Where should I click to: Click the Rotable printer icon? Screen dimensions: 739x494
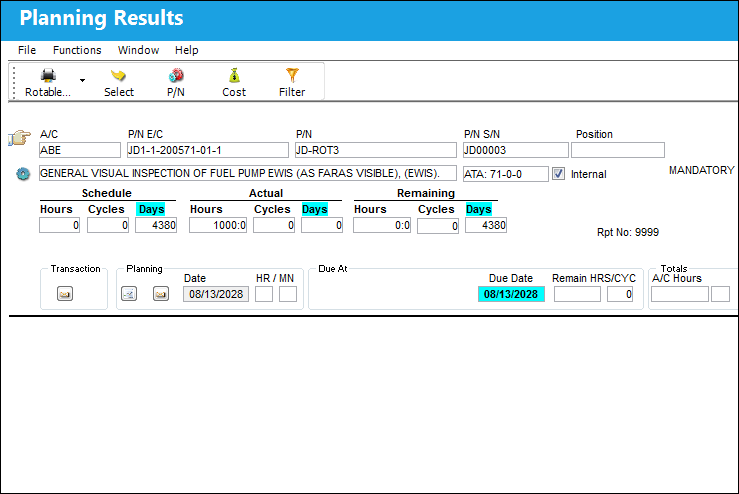tap(48, 75)
